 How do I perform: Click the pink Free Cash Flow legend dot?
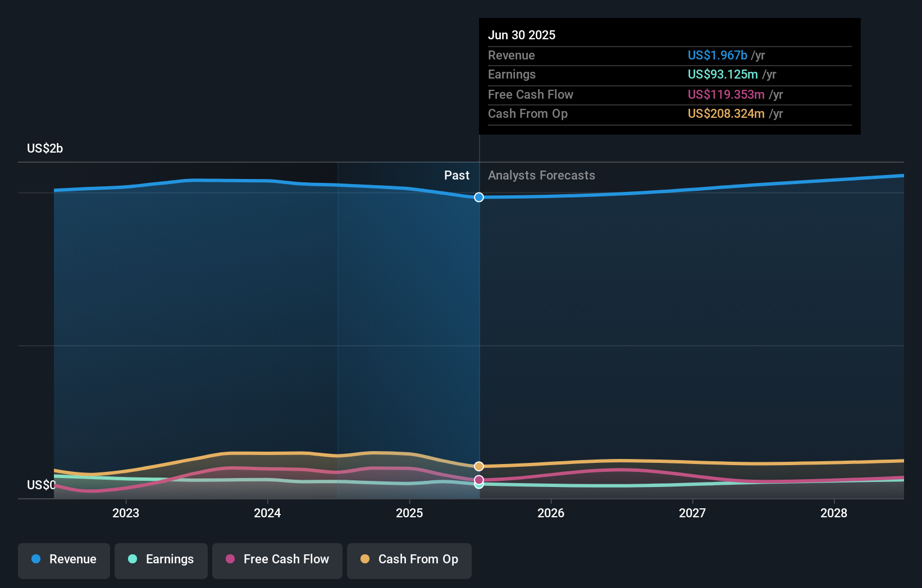[230, 559]
